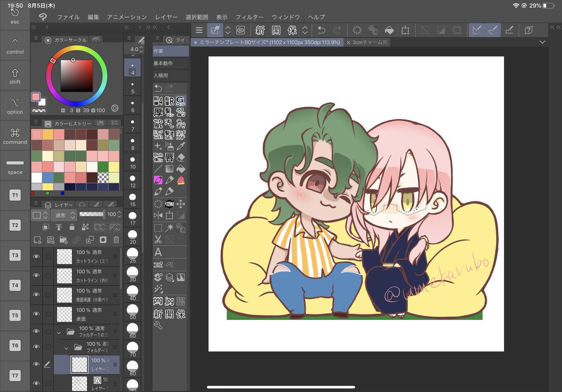562x392 pixels.
Task: Pick the eraser tool in quick access
Action: click(181, 158)
